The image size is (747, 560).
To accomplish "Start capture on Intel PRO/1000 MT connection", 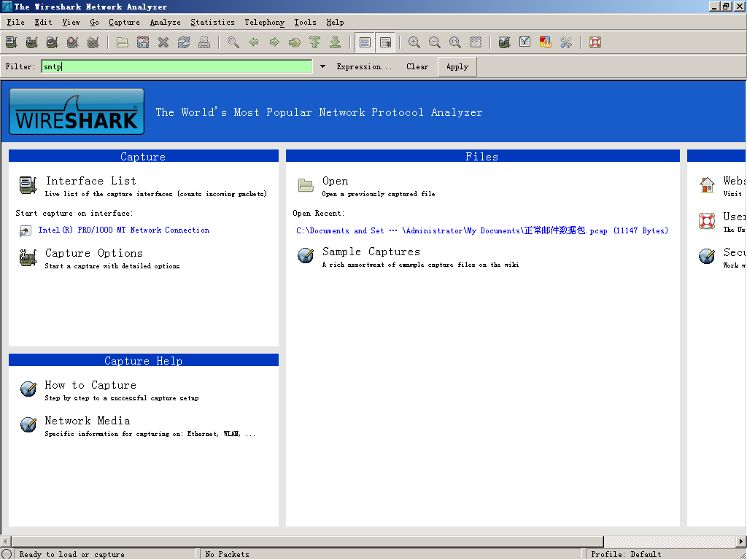I will (x=124, y=230).
